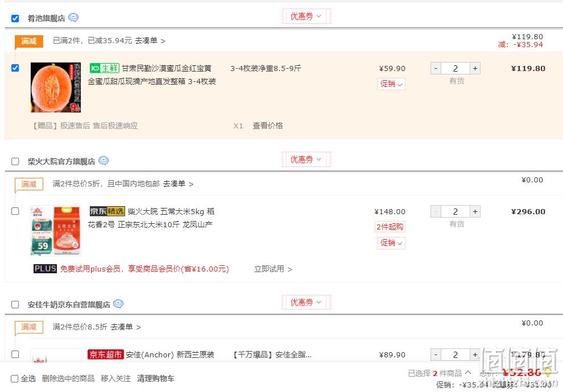Open the melon product thumbnail
This screenshot has height=392, width=563.
coord(56,87)
